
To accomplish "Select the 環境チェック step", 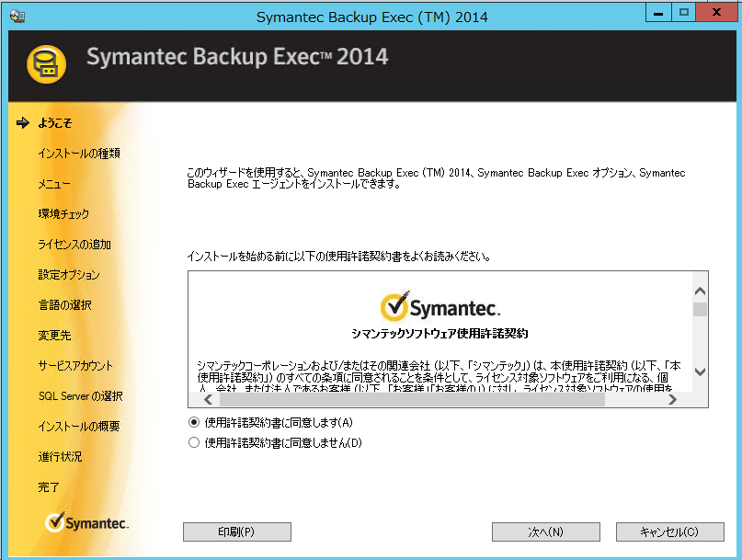I will 63,214.
